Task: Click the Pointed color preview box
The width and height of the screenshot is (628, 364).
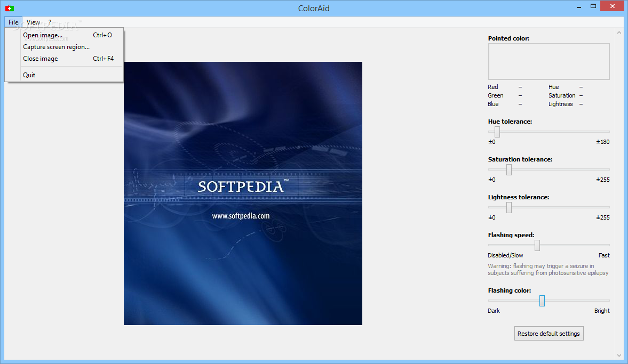Action: (548, 62)
